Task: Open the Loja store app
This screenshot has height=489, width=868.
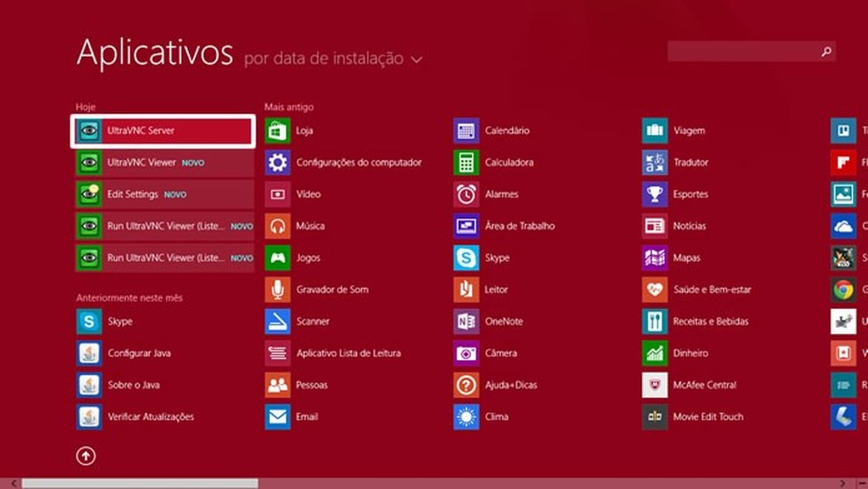Action: point(289,131)
